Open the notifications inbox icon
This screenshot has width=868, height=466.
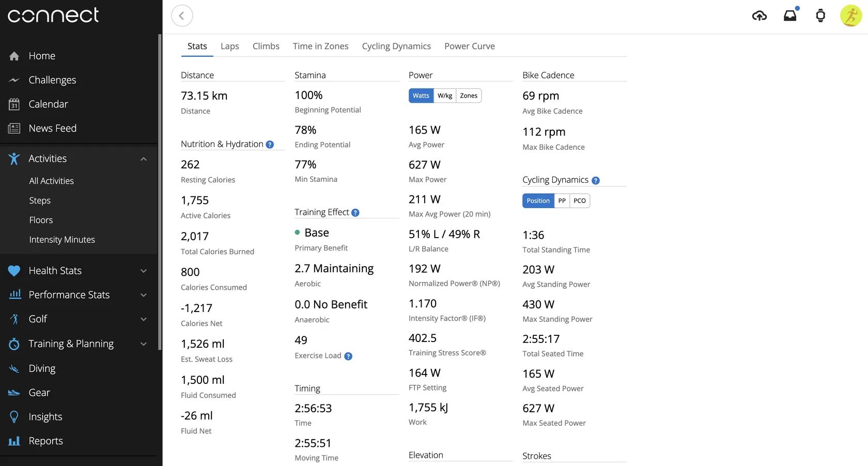click(x=790, y=16)
